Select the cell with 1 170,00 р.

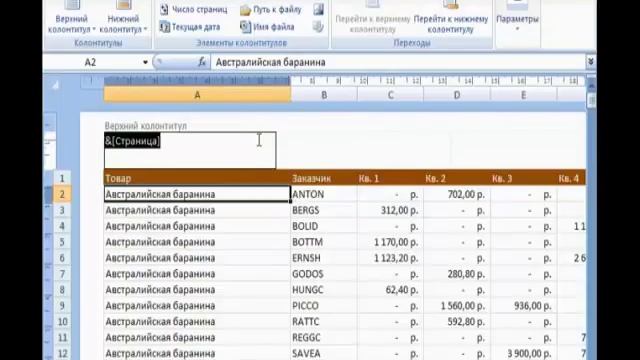[390, 242]
